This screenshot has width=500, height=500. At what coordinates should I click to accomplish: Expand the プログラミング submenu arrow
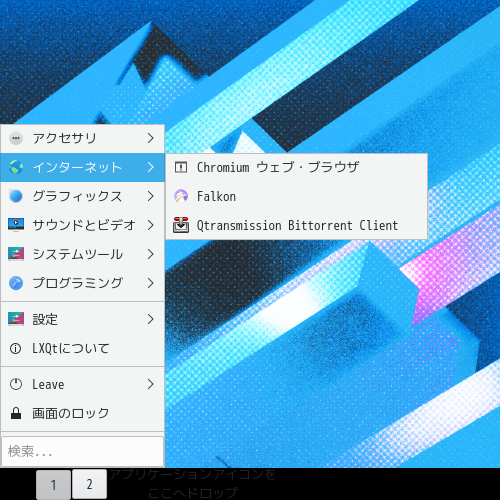point(151,283)
